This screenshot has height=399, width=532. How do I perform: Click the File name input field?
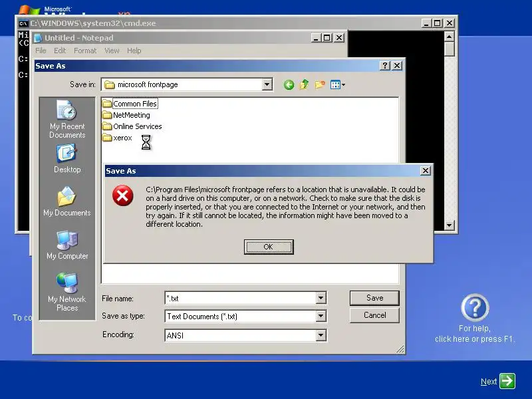(241, 298)
